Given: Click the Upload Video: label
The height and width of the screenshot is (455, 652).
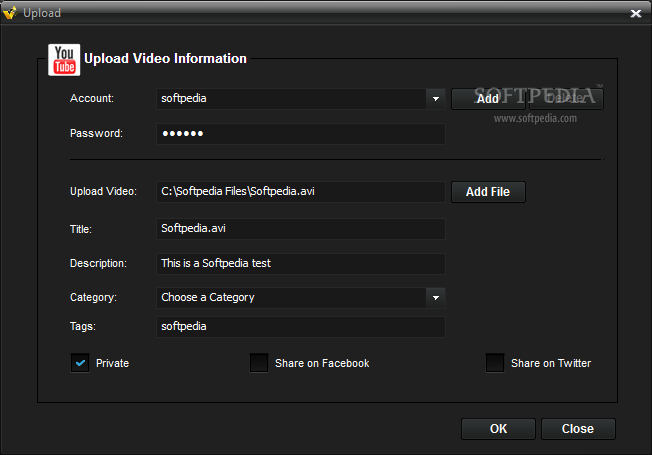Looking at the screenshot, I should click(x=103, y=191).
